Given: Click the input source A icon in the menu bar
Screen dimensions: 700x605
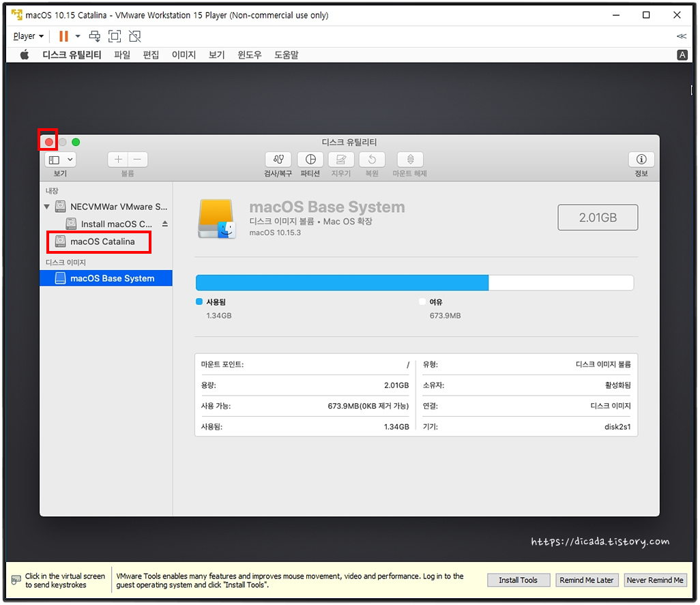Looking at the screenshot, I should click(682, 55).
